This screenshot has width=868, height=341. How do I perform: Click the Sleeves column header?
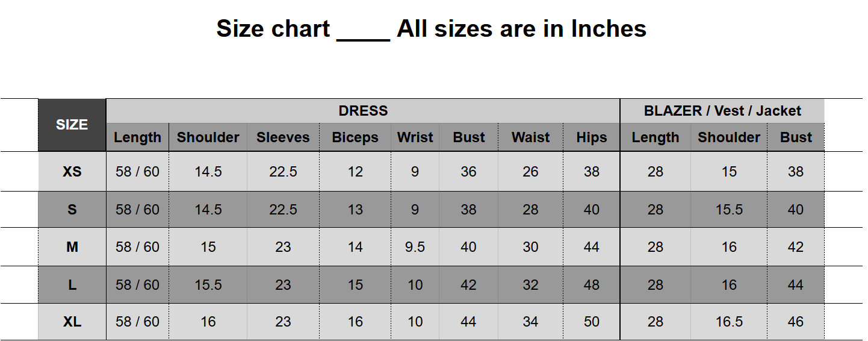tap(283, 137)
